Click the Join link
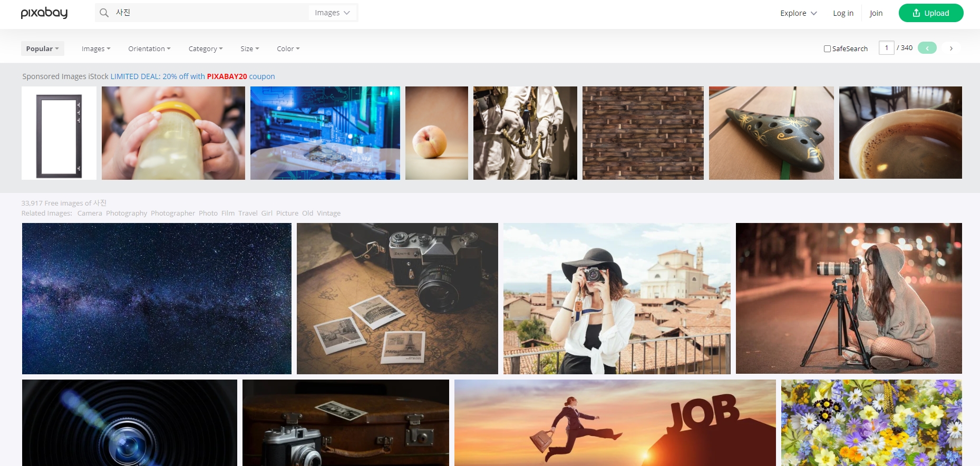The height and width of the screenshot is (466, 980). coord(876,13)
